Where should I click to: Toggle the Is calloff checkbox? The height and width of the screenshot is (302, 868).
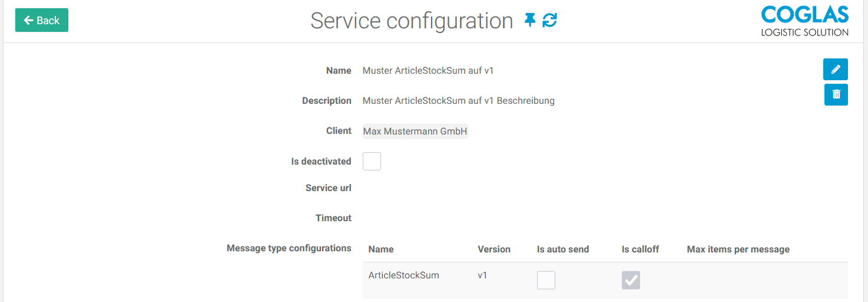pos(631,280)
